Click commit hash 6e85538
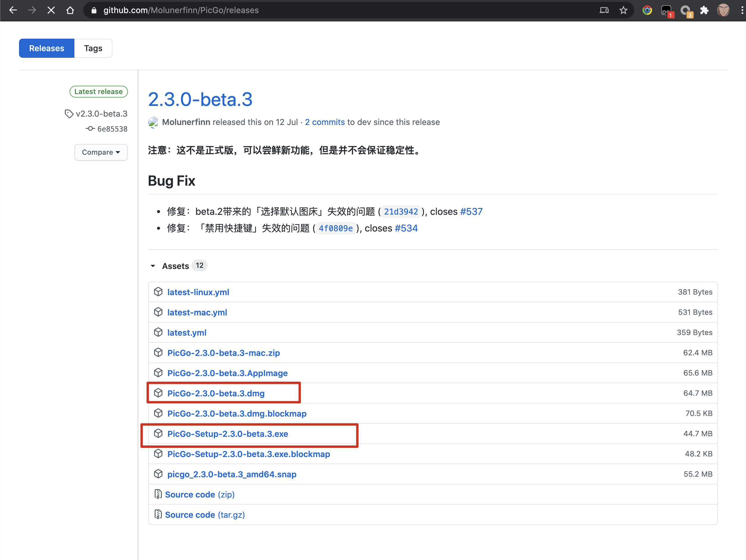Viewport: 746px width, 560px height. tap(112, 129)
